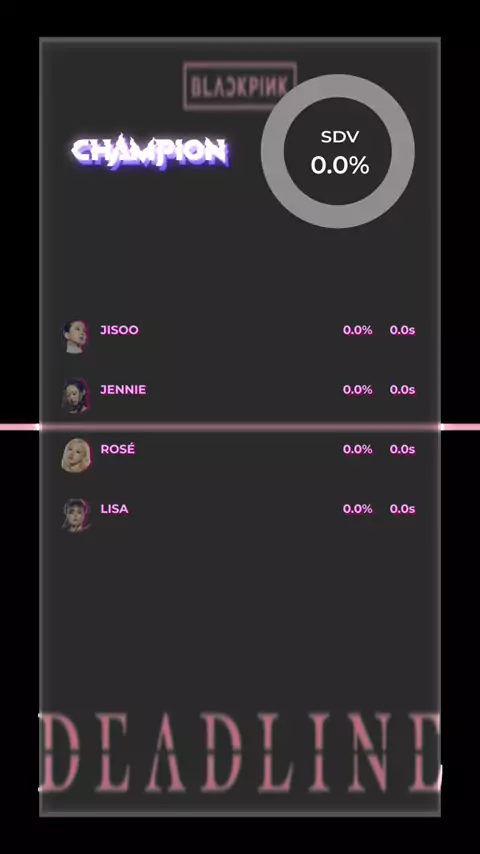Click Jisoo's avatar thumbnail
The image size is (480, 854).
[x=75, y=337]
